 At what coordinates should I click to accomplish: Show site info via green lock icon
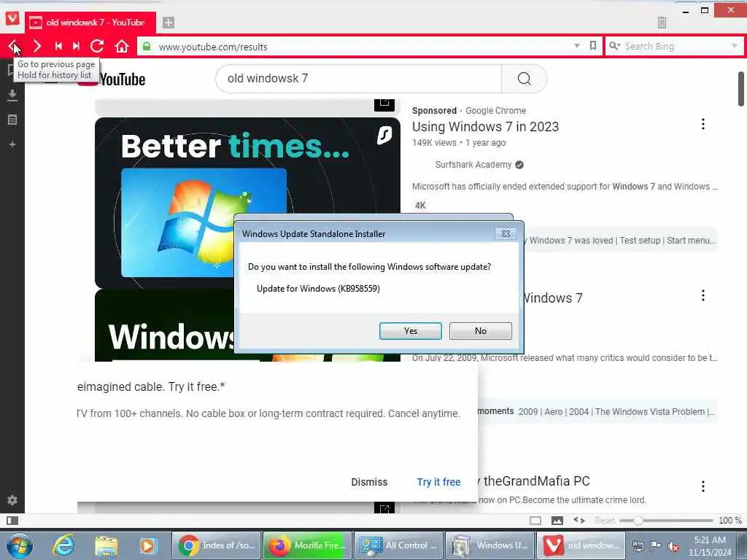147,46
